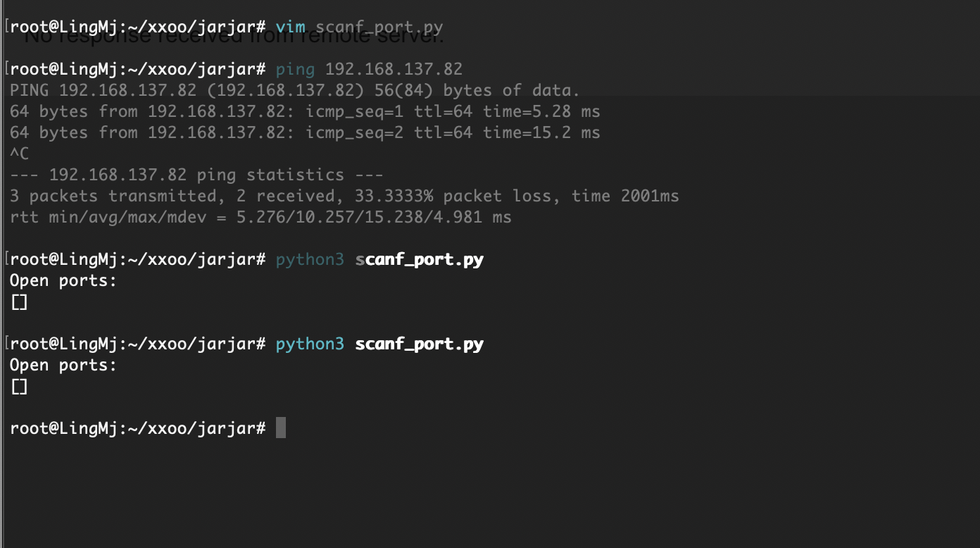Click the final 'Open ports:' output line
980x548 pixels.
(x=63, y=365)
